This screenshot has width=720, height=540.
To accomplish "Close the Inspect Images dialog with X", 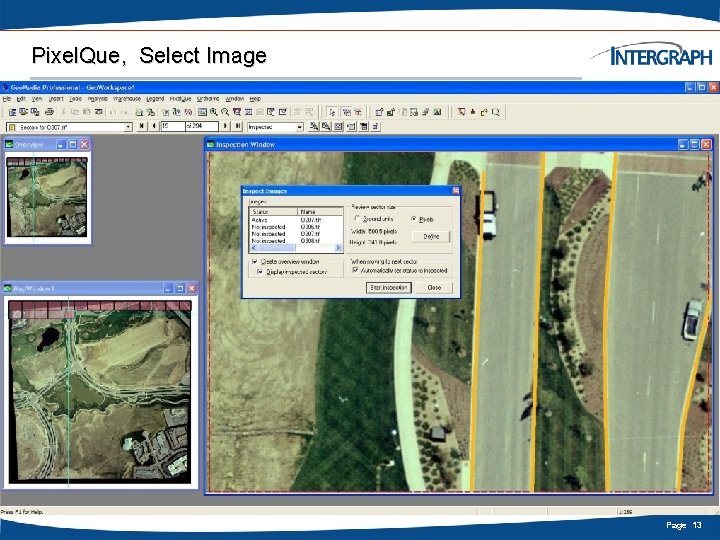I will point(456,191).
